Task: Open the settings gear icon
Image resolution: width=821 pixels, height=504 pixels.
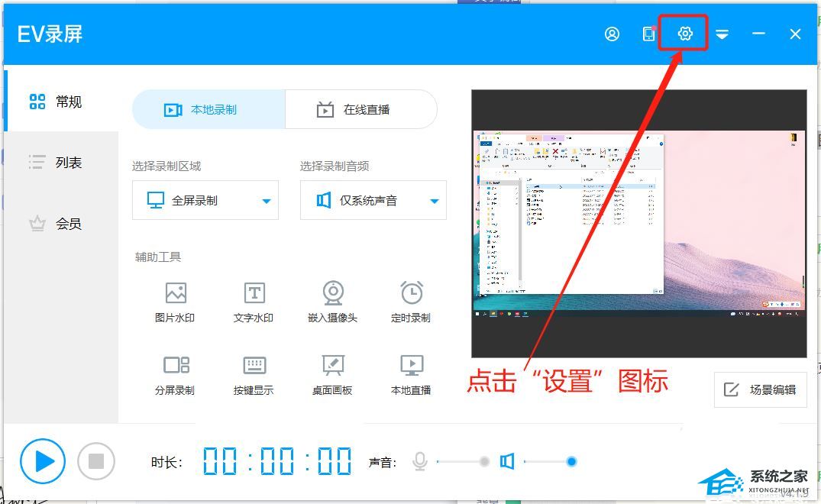Action: tap(685, 34)
